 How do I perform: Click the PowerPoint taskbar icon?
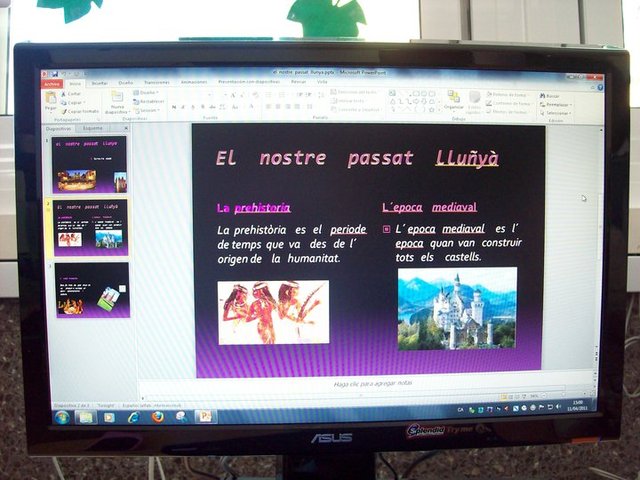205,416
